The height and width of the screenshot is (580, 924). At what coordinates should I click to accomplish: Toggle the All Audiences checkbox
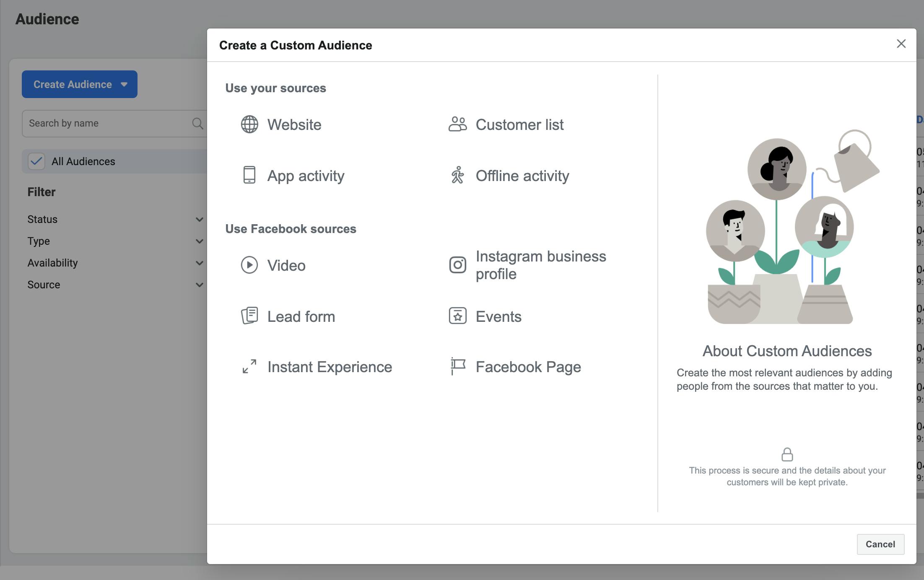pyautogui.click(x=36, y=161)
